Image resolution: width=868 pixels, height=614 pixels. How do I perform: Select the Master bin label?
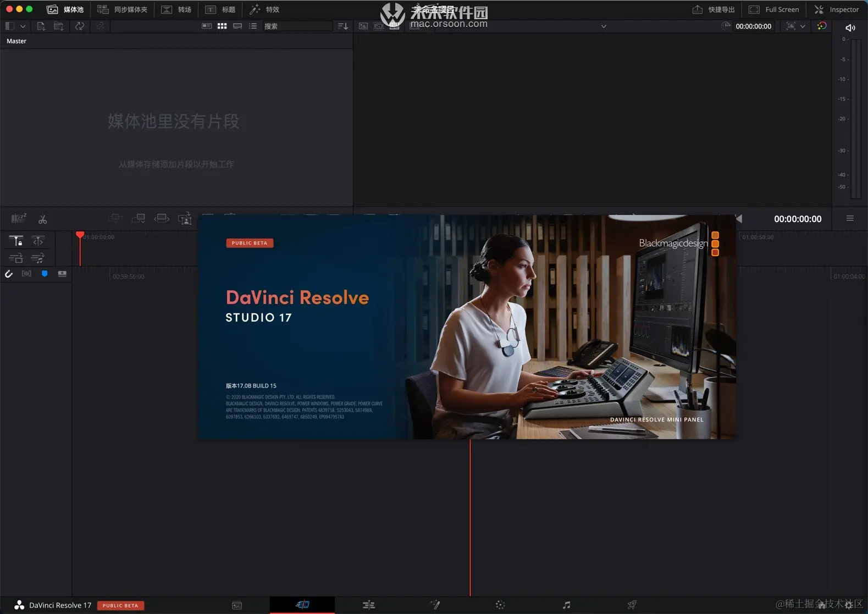pyautogui.click(x=16, y=41)
